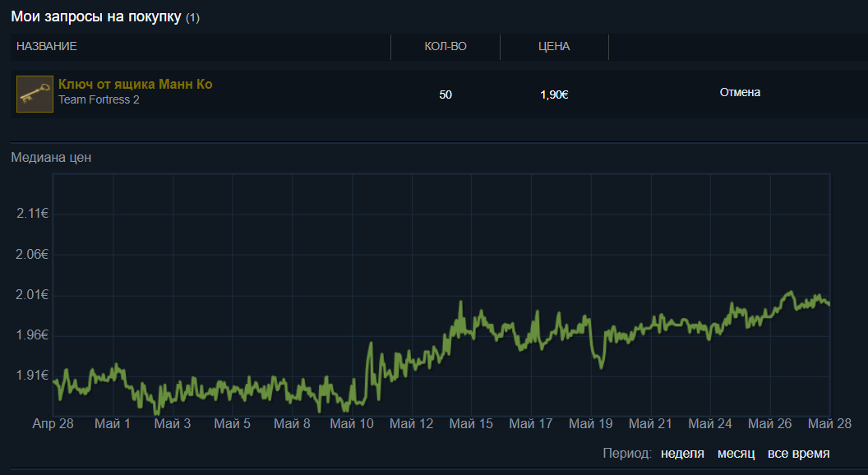The width and height of the screenshot is (868, 475).
Task: Click the quantity value '50'
Action: tap(445, 95)
